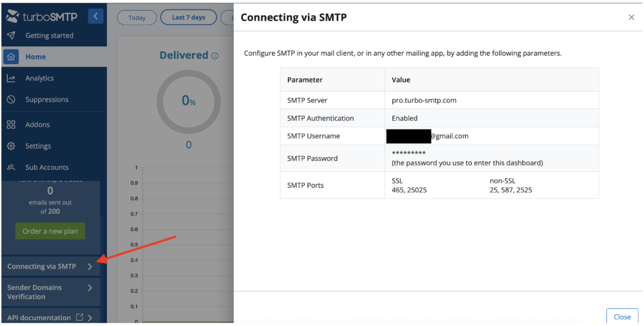Click the Order a new plan button
The height and width of the screenshot is (326, 644).
click(x=50, y=231)
